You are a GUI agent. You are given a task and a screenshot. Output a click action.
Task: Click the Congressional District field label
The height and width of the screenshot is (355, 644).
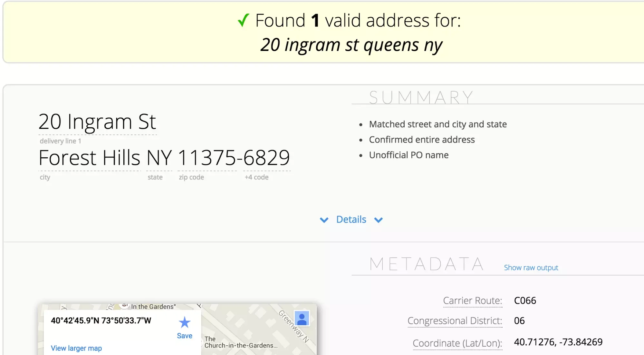tap(455, 320)
